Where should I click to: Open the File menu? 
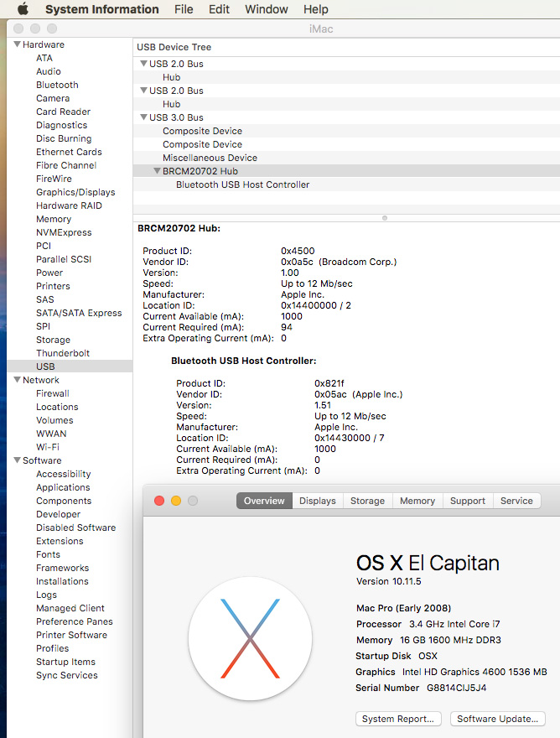click(x=184, y=9)
